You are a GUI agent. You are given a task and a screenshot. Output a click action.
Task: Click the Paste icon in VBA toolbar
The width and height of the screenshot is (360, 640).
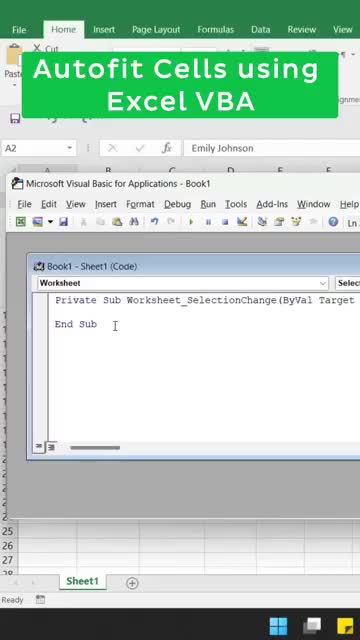click(x=117, y=222)
